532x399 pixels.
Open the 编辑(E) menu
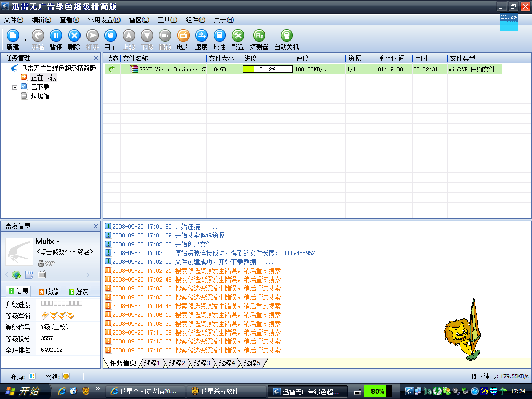point(42,20)
